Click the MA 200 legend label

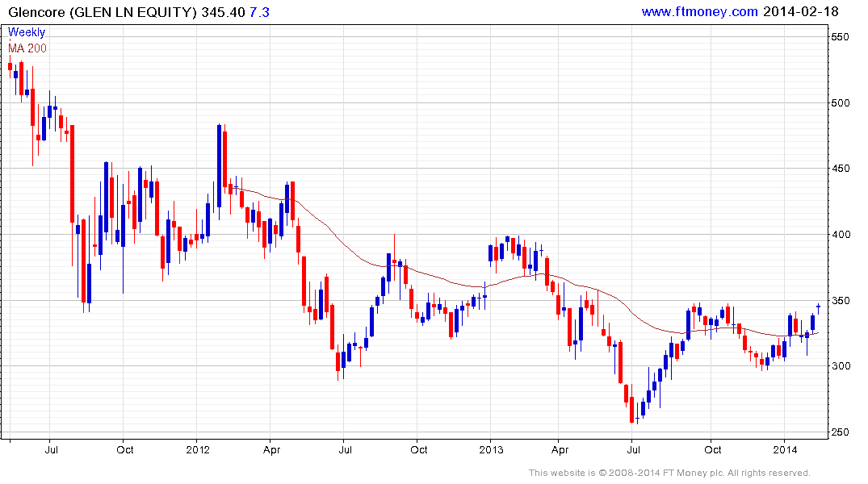tap(27, 48)
